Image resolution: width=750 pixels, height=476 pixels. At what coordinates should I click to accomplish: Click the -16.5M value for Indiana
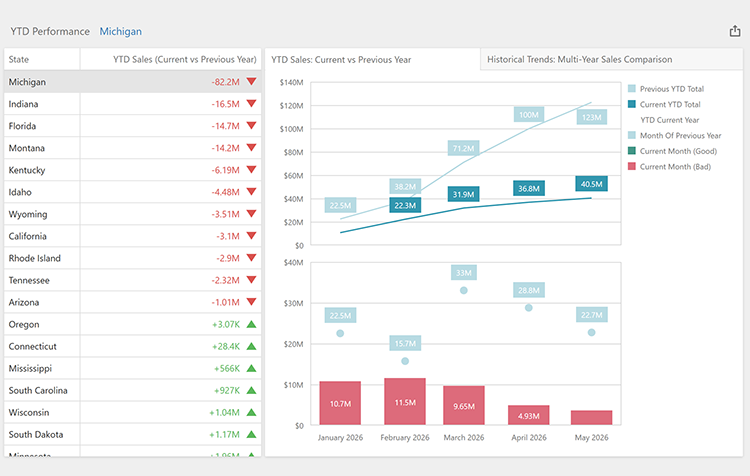click(x=225, y=104)
